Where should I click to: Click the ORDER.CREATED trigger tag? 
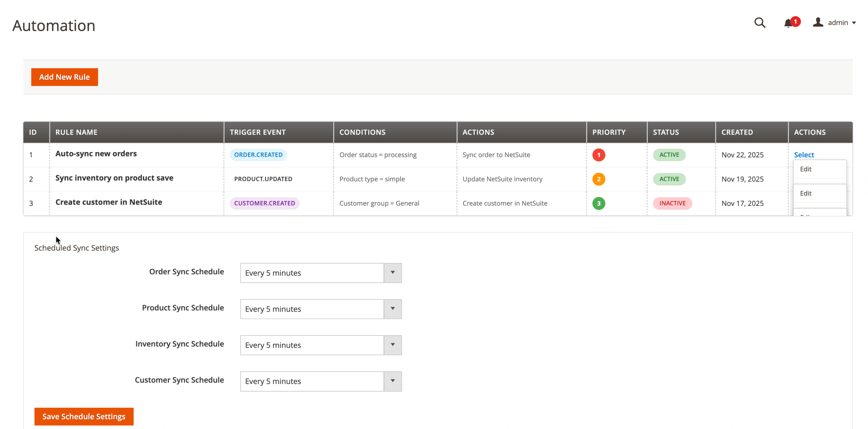(258, 155)
